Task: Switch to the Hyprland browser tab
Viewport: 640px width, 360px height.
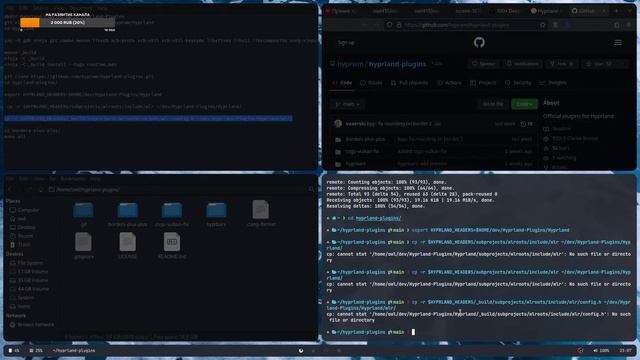Action: coord(546,11)
